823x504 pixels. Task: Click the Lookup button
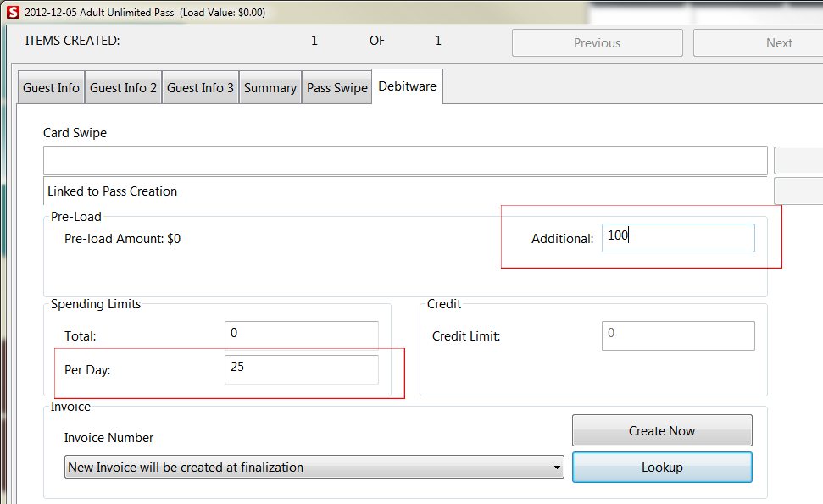pyautogui.click(x=662, y=467)
